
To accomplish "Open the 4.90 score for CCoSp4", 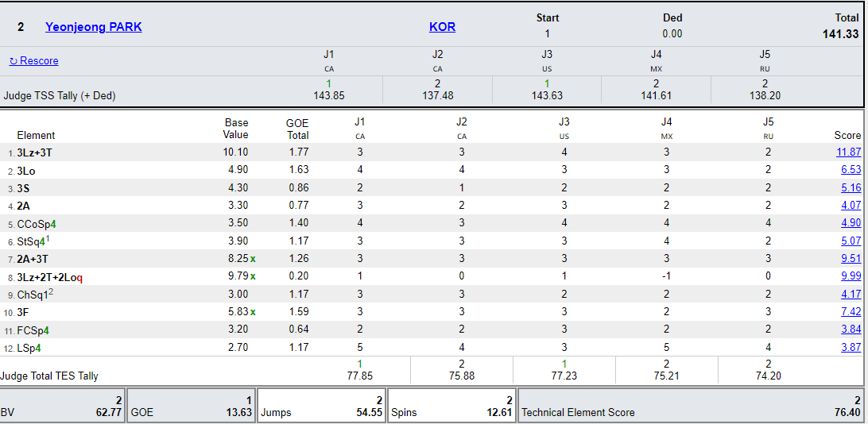I will 851,223.
